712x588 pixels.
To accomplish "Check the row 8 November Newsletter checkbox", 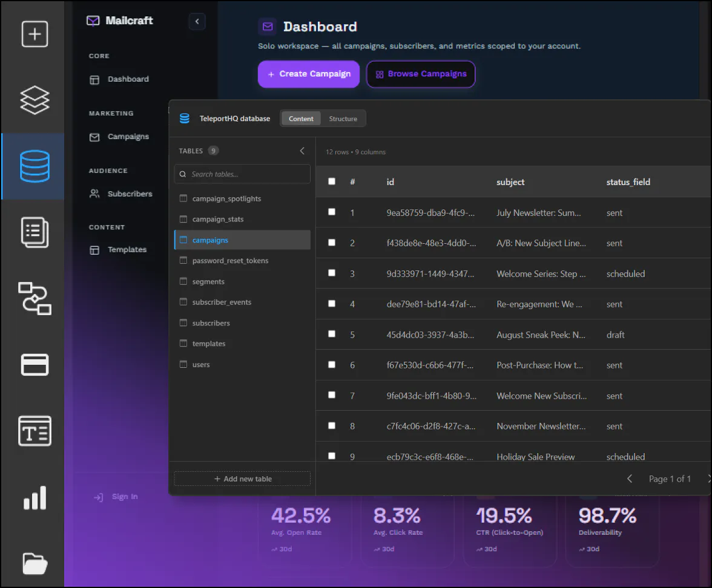I will click(x=332, y=426).
